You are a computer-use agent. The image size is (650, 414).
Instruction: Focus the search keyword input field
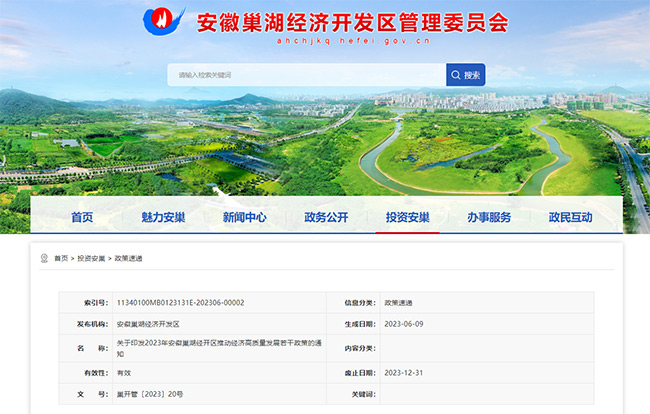pos(307,75)
